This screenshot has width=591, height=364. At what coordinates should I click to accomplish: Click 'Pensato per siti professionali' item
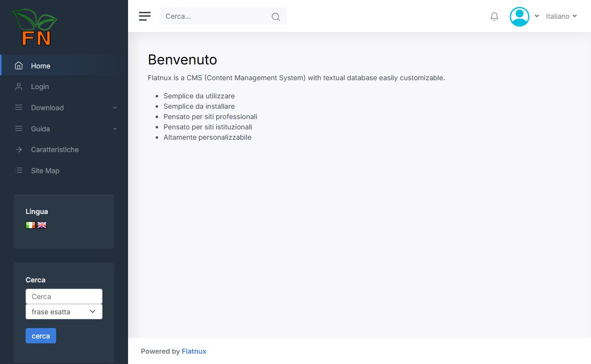pos(210,117)
